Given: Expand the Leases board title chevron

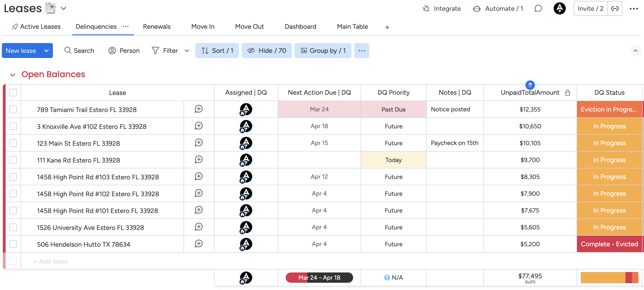Looking at the screenshot, I should pyautogui.click(x=63, y=8).
